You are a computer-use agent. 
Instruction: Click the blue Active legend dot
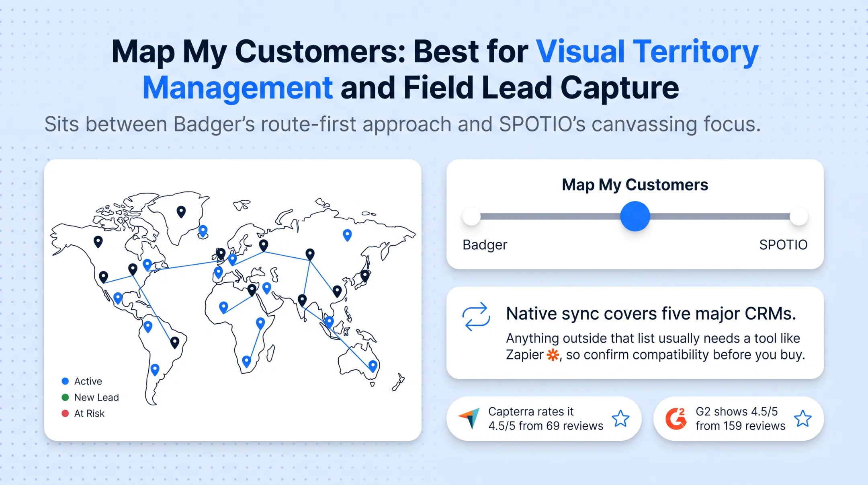pos(65,381)
